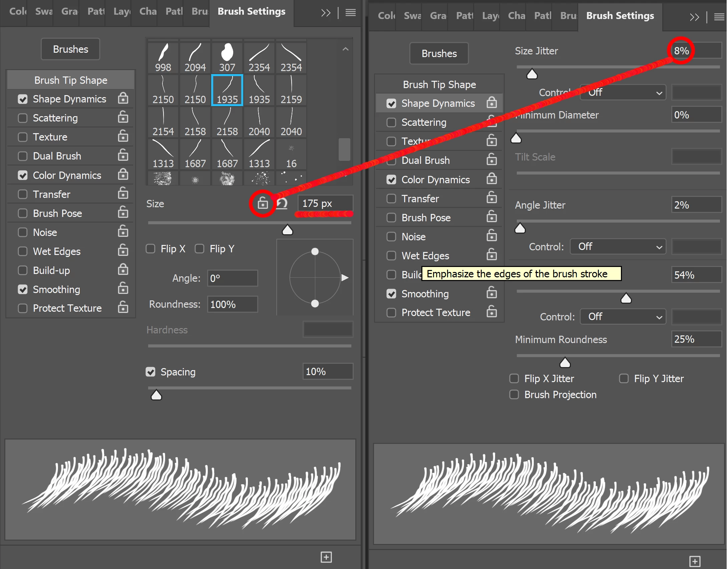Toggle lock icon next to Scattering in left panel
The image size is (728, 569).
click(x=123, y=117)
